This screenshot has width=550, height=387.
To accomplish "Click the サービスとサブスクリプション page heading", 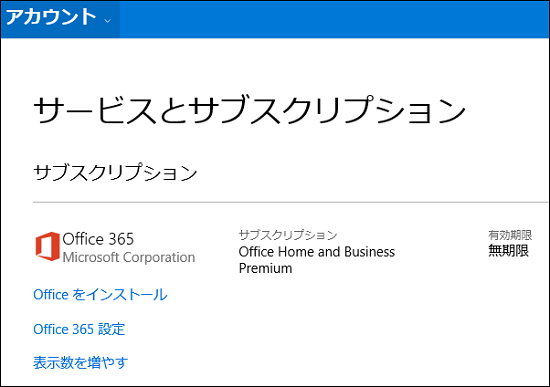I will pos(249,110).
